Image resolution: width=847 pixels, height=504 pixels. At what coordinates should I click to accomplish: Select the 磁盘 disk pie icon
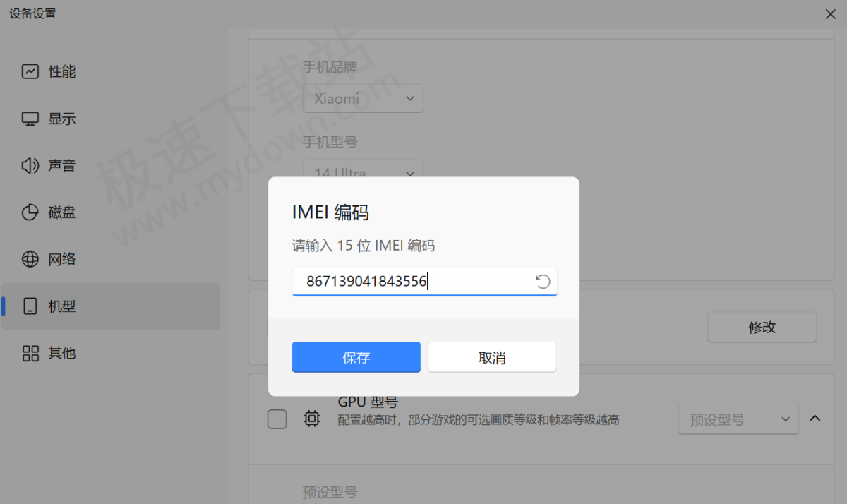pyautogui.click(x=29, y=212)
